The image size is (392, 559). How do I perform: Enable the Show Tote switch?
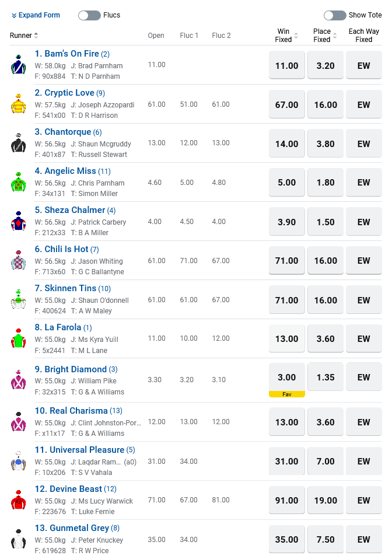tap(335, 15)
